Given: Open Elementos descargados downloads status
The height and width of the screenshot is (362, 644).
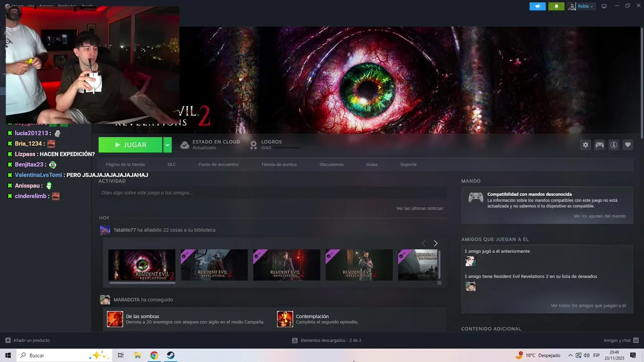Looking at the screenshot, I should click(327, 340).
